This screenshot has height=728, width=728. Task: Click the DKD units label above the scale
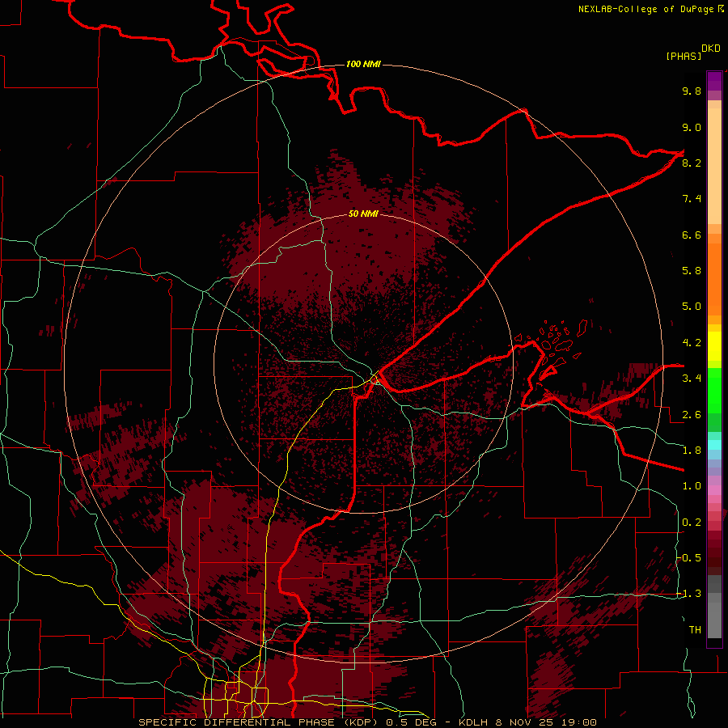pos(711,49)
